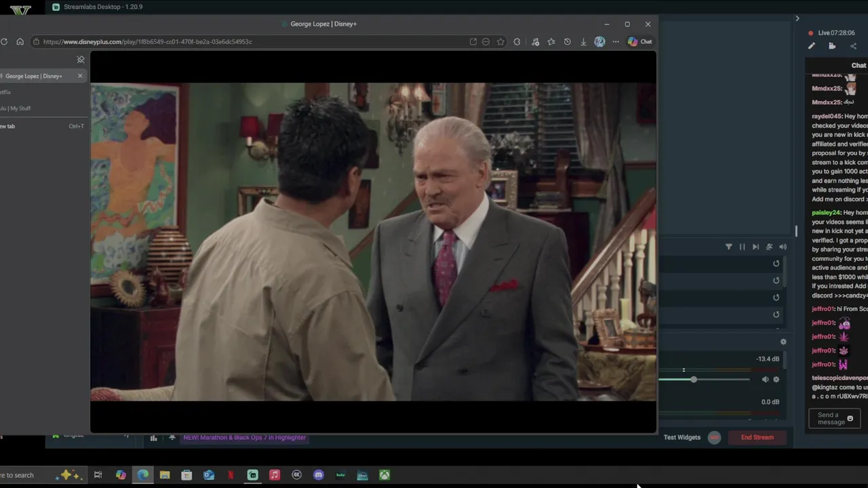Open Xbox app from the taskbar
This screenshot has width=868, height=488.
click(384, 475)
